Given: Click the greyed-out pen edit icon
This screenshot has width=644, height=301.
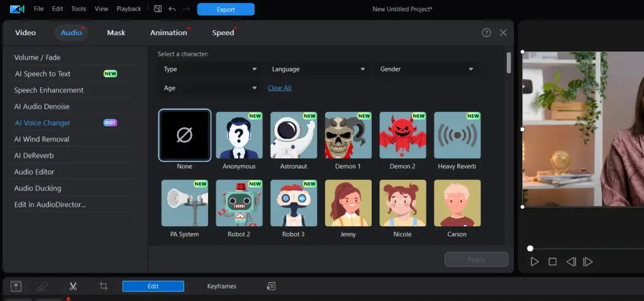Looking at the screenshot, I should pyautogui.click(x=42, y=286).
